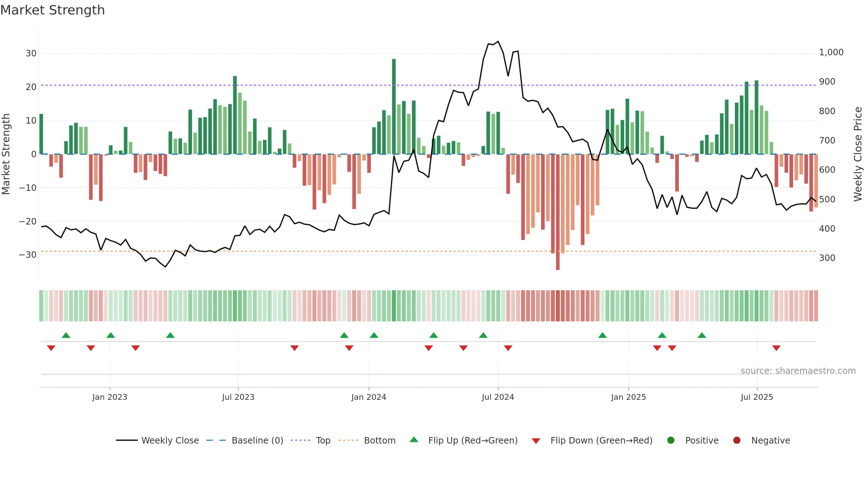Click the Market Strength chart title
This screenshot has height=488, width=868.
52,10
